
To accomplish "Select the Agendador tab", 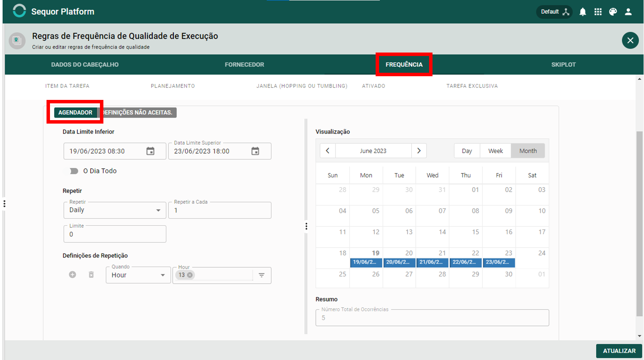I will coord(75,112).
